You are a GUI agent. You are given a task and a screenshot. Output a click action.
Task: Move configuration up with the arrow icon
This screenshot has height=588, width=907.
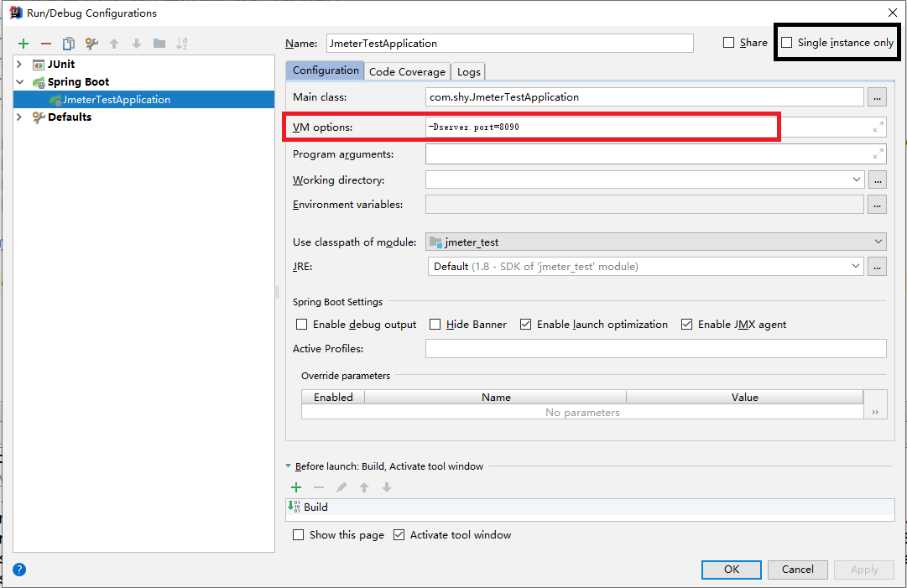113,43
